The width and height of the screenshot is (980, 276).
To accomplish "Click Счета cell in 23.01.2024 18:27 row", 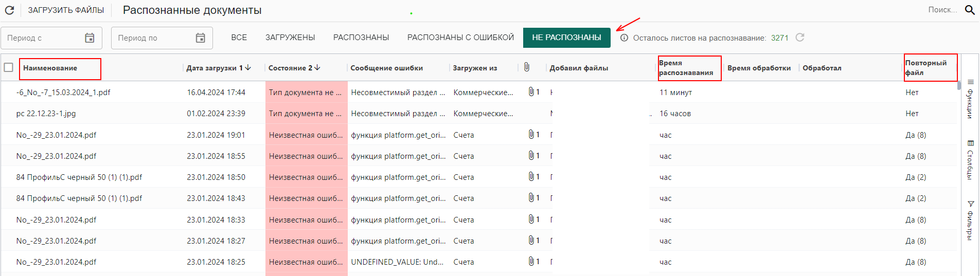I will 464,241.
